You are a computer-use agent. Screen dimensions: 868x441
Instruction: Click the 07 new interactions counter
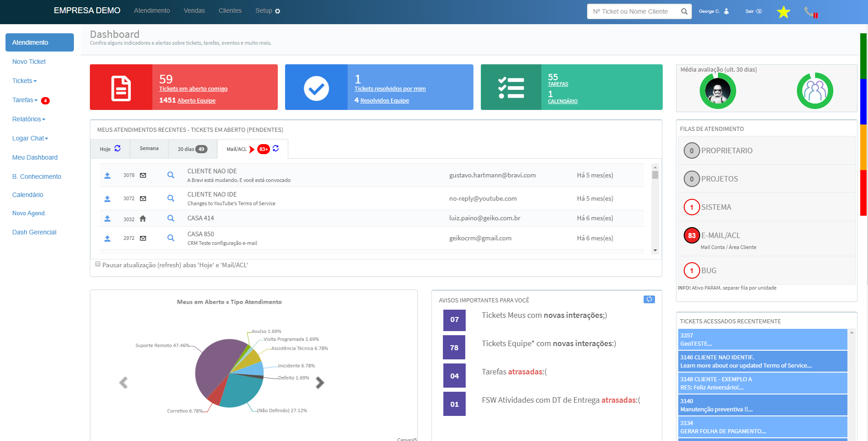454,320
